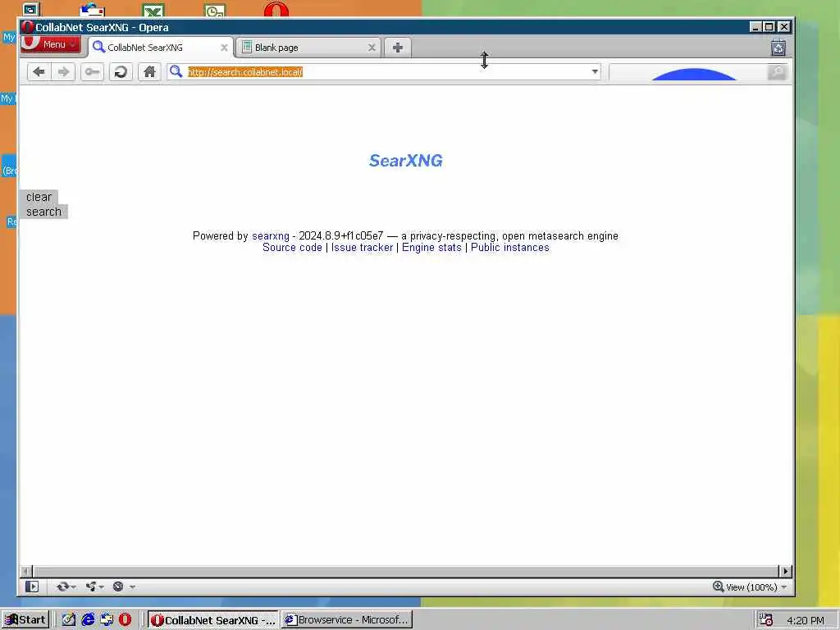Launch Opera from quick launch bar
This screenshot has width=840, height=630.
point(126,620)
